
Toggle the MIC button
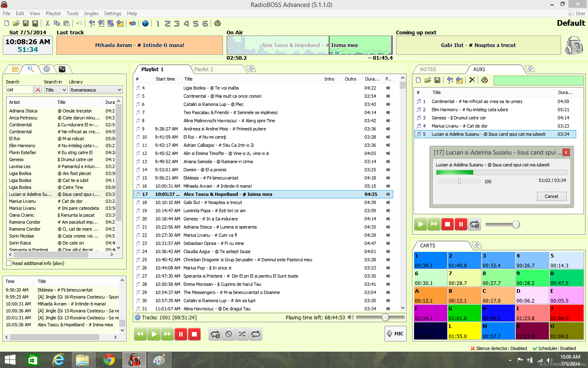point(395,334)
